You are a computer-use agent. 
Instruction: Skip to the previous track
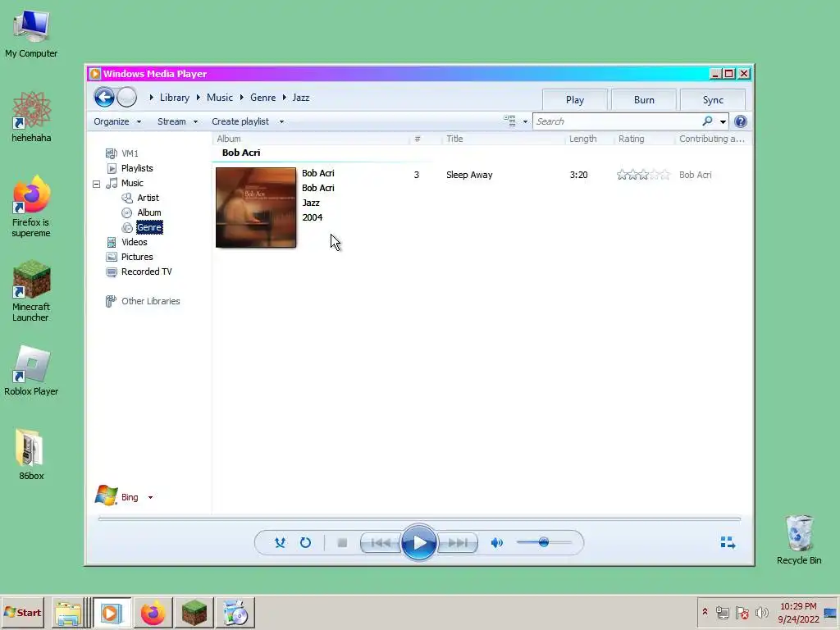(x=381, y=543)
